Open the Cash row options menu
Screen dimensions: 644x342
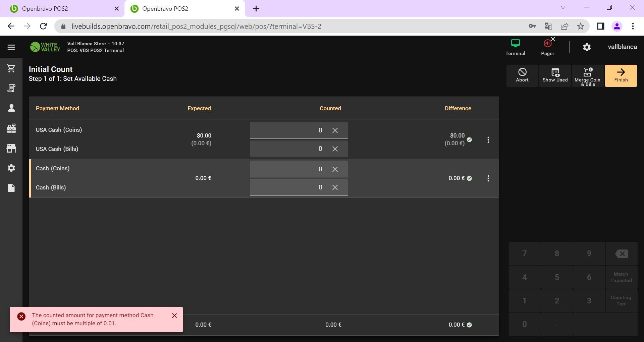tap(488, 178)
